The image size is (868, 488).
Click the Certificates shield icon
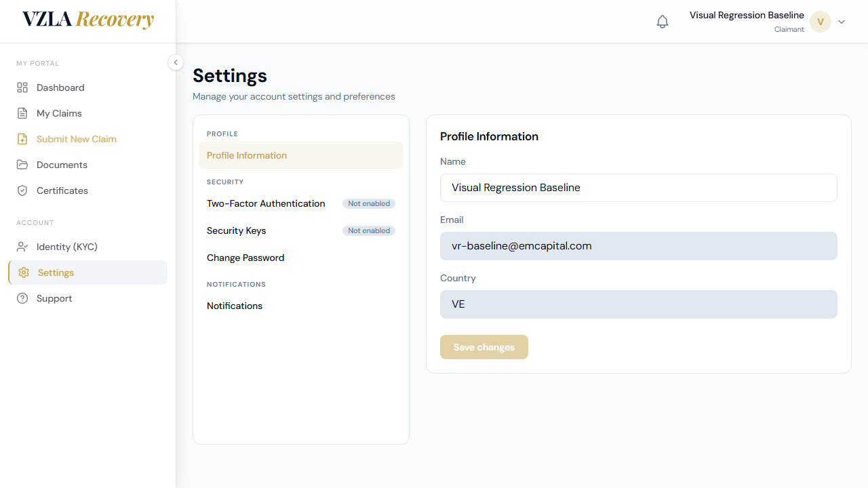point(22,190)
